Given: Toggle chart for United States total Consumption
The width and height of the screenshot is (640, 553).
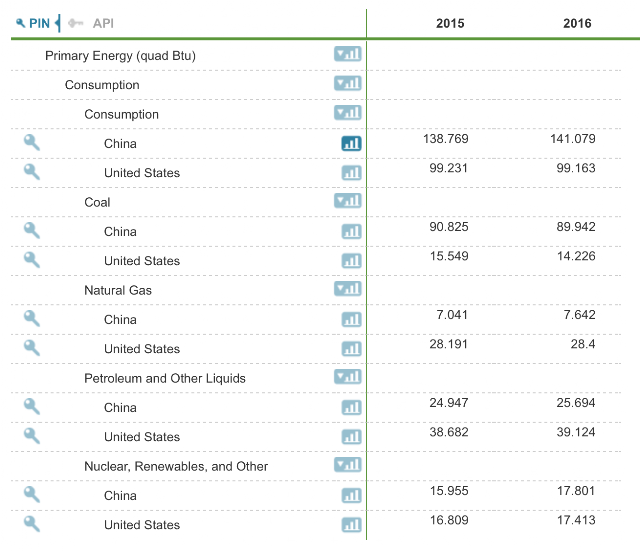Looking at the screenshot, I should (x=351, y=173).
